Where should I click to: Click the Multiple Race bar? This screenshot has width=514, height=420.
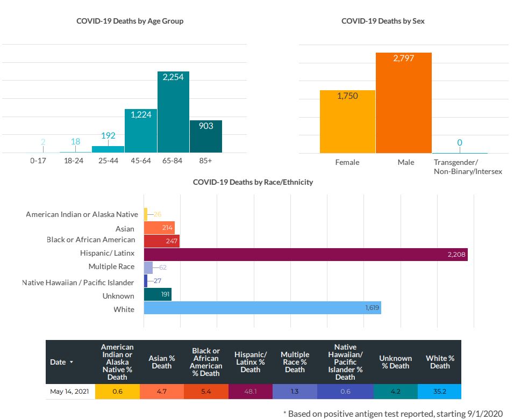click(148, 267)
